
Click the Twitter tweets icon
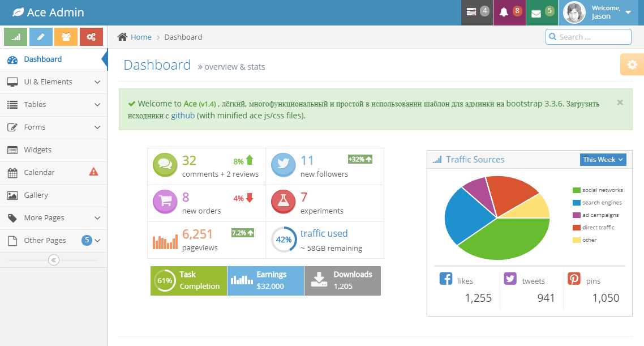click(510, 279)
